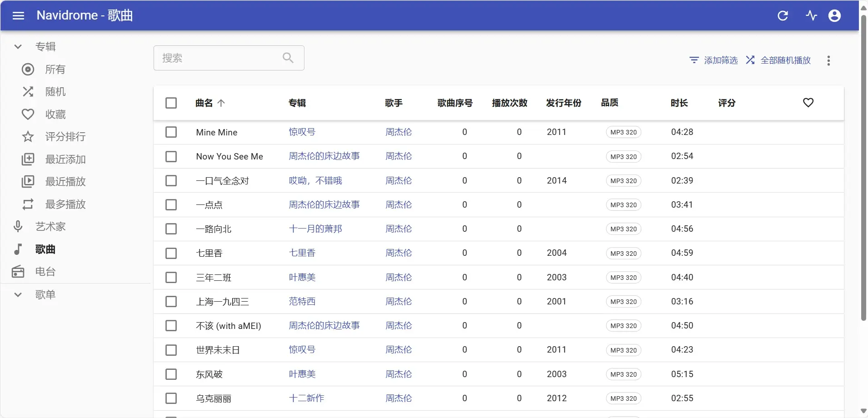Image resolution: width=868 pixels, height=418 pixels.
Task: Click the heart favorites column header
Action: (x=808, y=103)
